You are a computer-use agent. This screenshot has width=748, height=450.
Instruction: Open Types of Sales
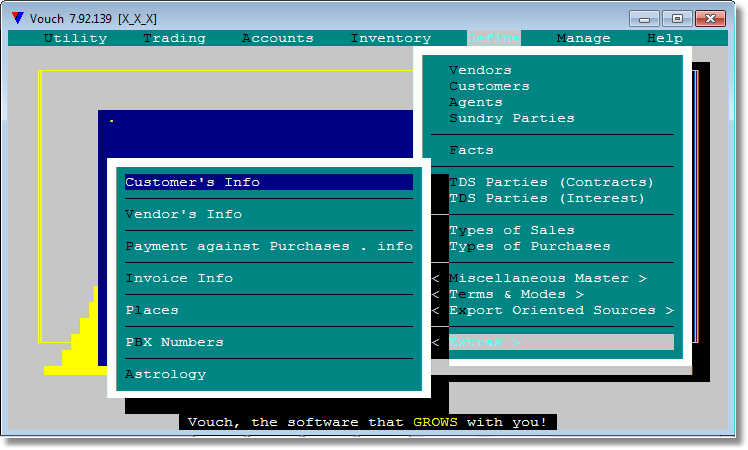(512, 230)
